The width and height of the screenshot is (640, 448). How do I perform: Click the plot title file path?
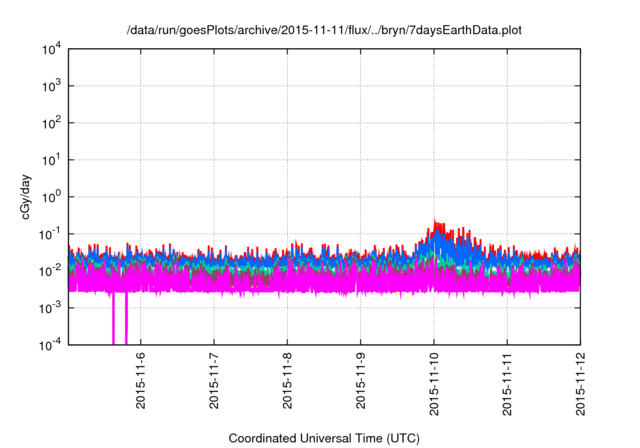(x=324, y=30)
